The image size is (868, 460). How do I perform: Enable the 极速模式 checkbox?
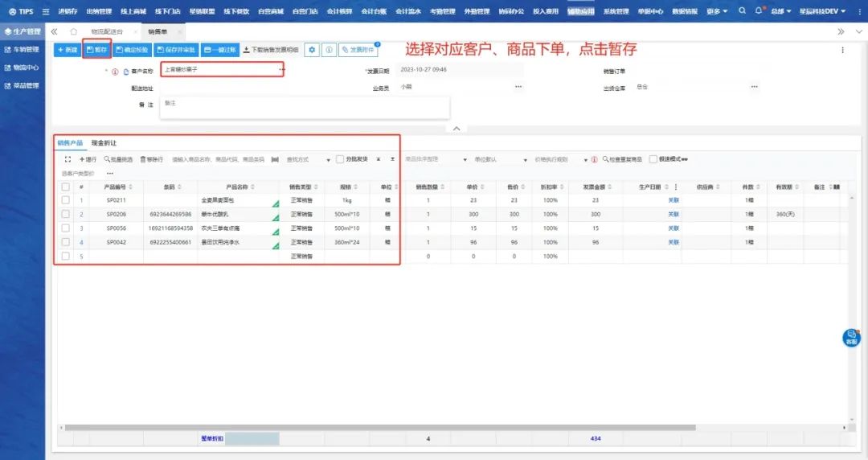pos(653,159)
